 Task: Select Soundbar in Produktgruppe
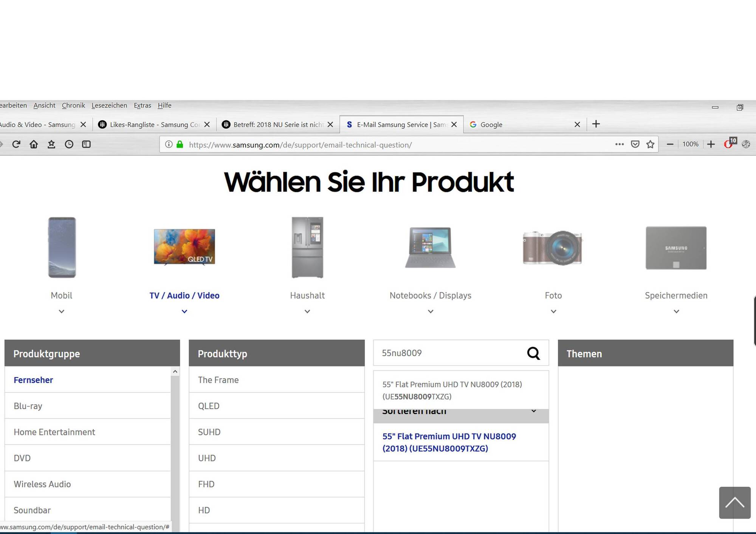point(88,510)
